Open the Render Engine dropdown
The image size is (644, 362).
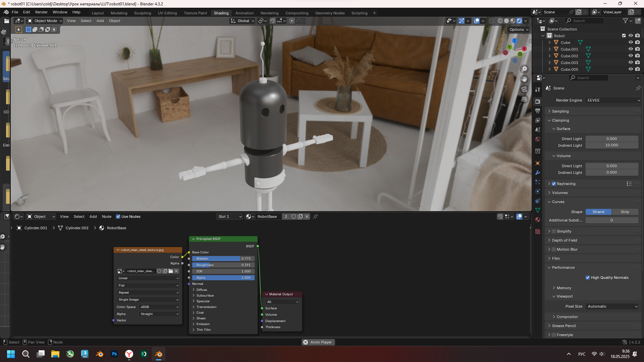tap(613, 100)
